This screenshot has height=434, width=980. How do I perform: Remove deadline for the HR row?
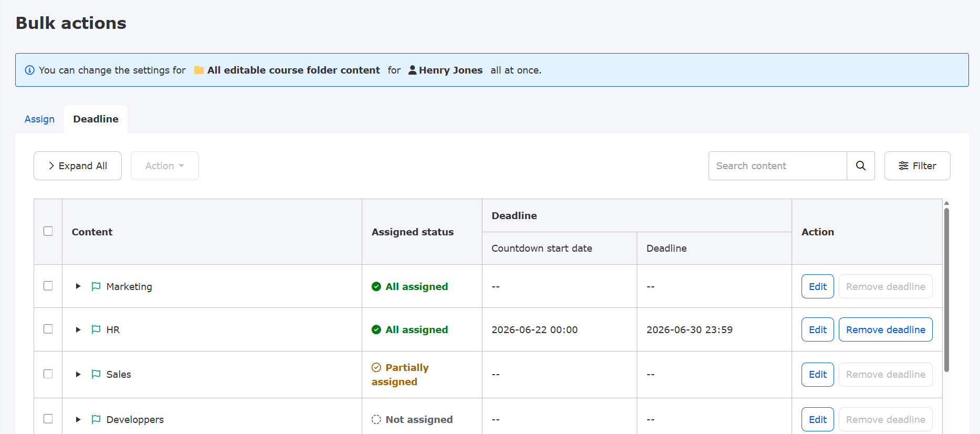tap(886, 329)
